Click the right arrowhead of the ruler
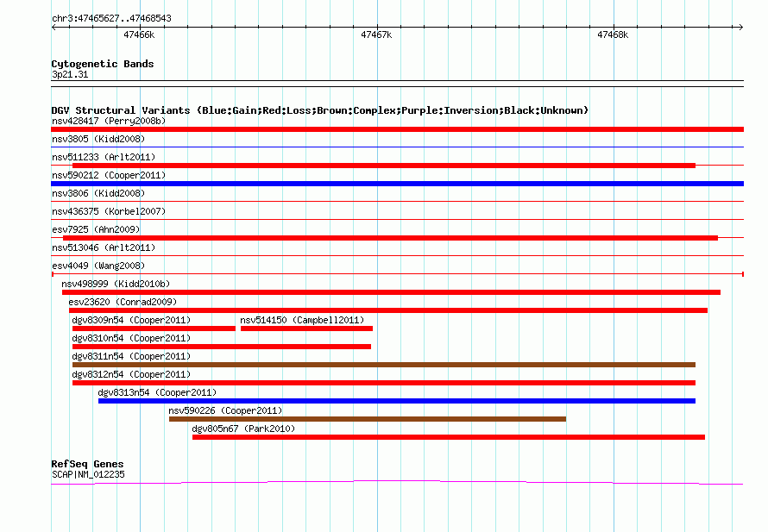Image resolution: width=768 pixels, height=532 pixels. 740,28
